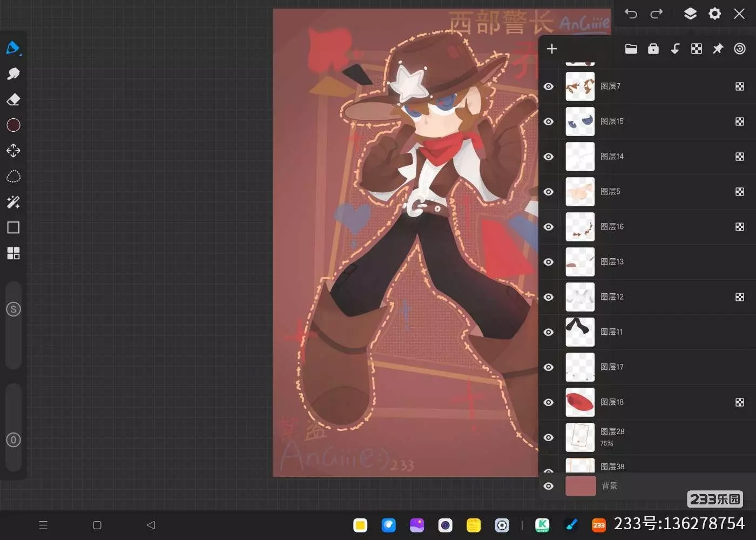Toggle the layers panel button
The height and width of the screenshot is (540, 756).
[690, 13]
